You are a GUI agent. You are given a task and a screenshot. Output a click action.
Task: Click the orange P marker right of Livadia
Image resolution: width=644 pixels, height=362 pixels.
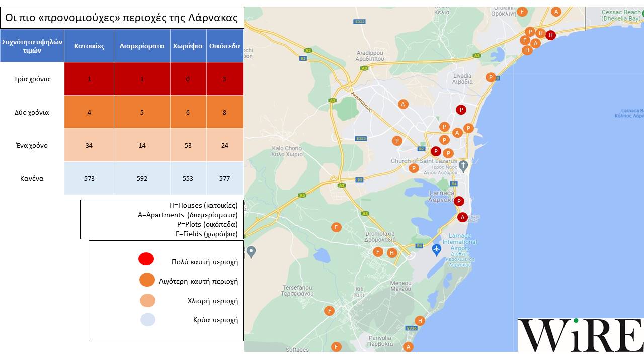coord(491,77)
